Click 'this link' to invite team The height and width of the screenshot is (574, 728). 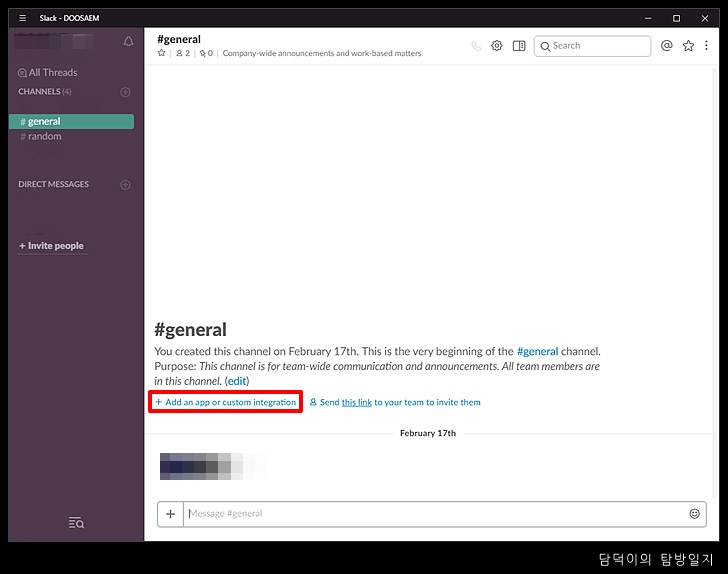(357, 403)
